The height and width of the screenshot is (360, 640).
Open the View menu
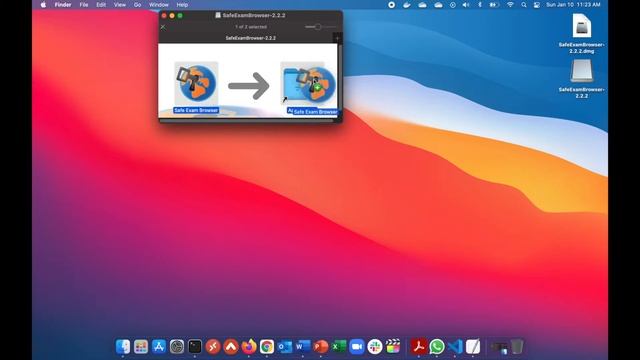coord(120,5)
